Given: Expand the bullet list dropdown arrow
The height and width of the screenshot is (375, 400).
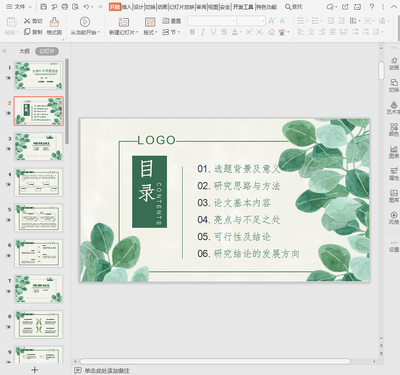Looking at the screenshot, I should (x=307, y=21).
